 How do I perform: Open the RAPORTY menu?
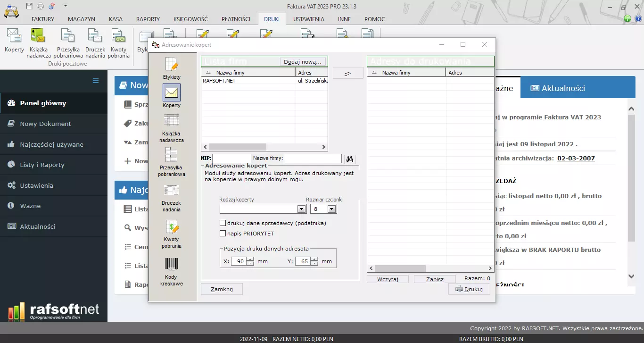[148, 19]
